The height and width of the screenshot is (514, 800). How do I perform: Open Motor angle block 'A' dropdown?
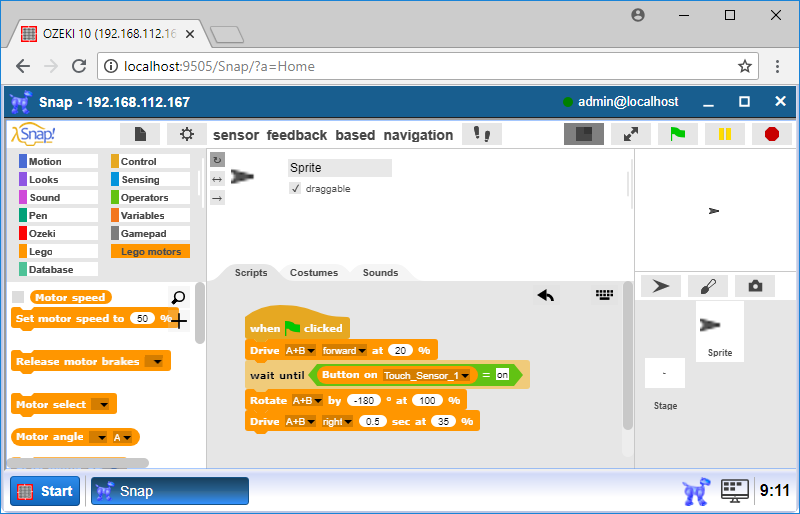[122, 437]
